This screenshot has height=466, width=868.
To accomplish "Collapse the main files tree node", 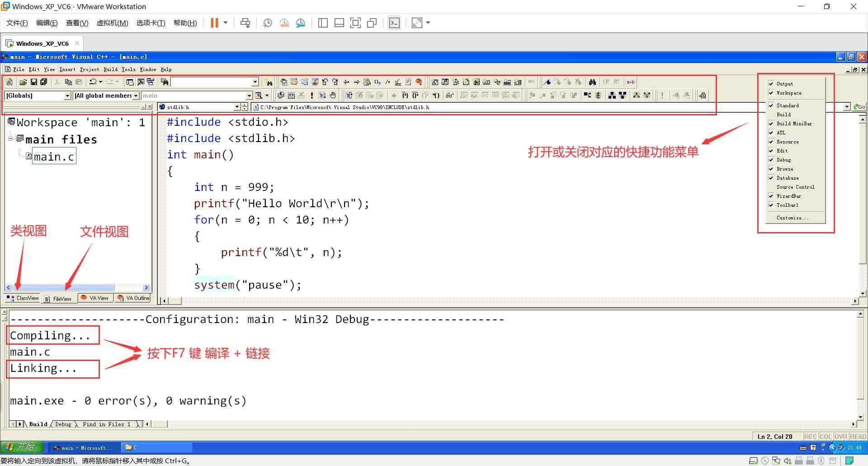I will (11, 138).
